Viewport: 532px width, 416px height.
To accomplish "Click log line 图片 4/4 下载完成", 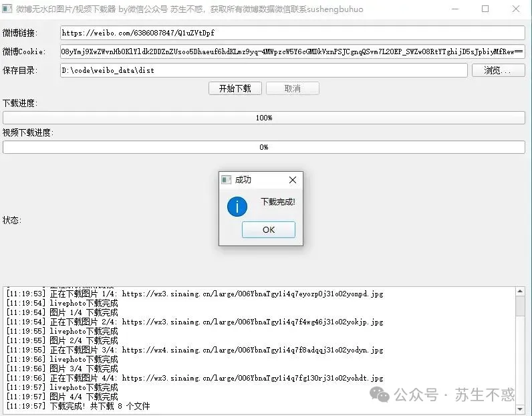I will coord(62,397).
